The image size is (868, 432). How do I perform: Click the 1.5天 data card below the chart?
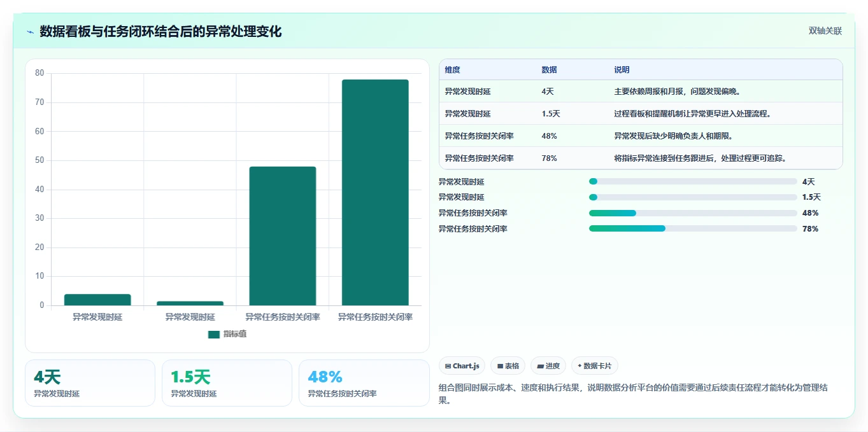(227, 383)
